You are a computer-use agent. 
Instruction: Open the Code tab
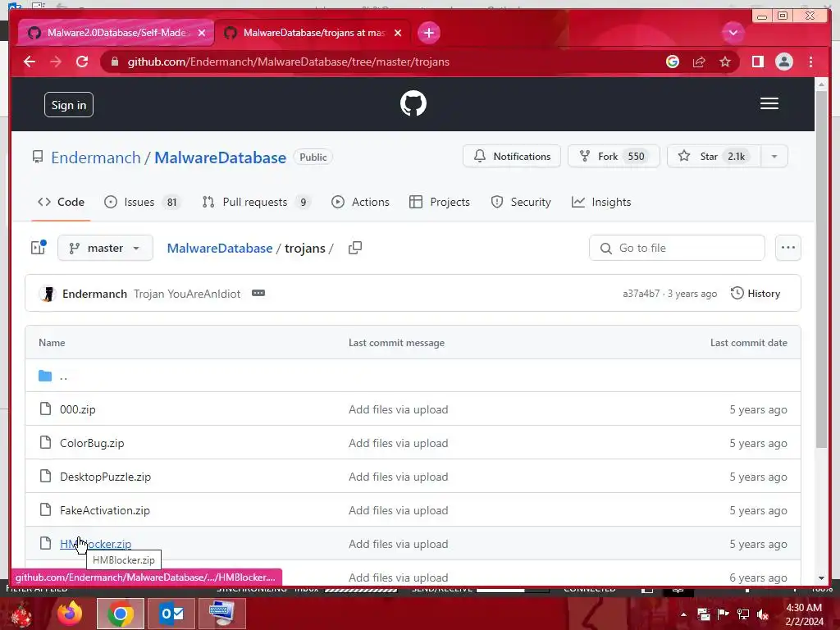click(61, 202)
